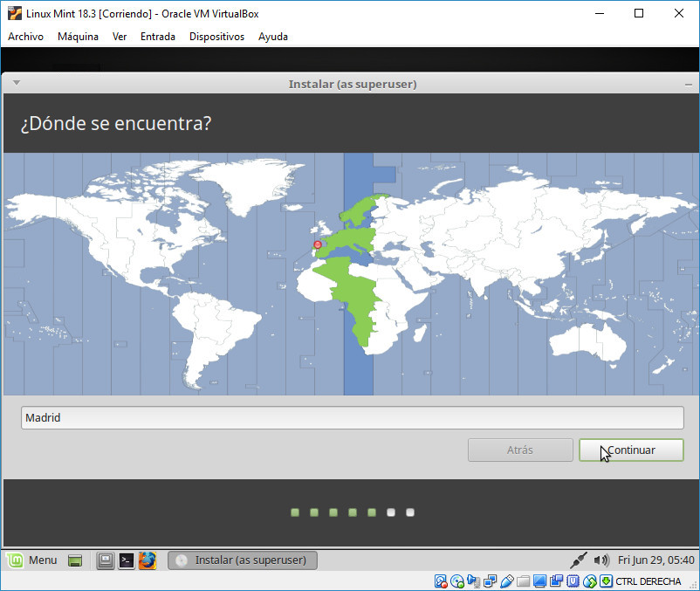700x591 pixels.
Task: Minimize the installer window with the dash button
Action: (x=689, y=85)
